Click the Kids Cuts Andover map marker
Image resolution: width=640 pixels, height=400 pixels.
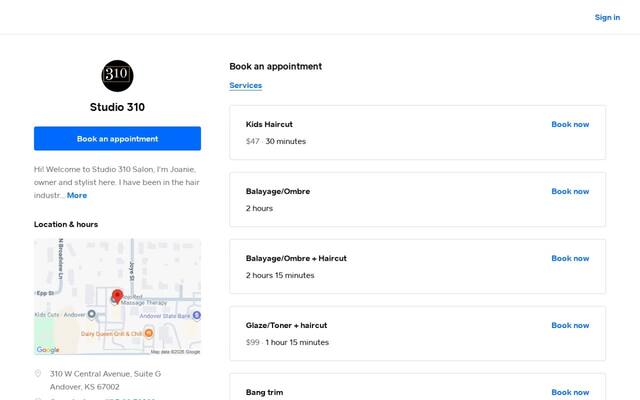coord(92,314)
